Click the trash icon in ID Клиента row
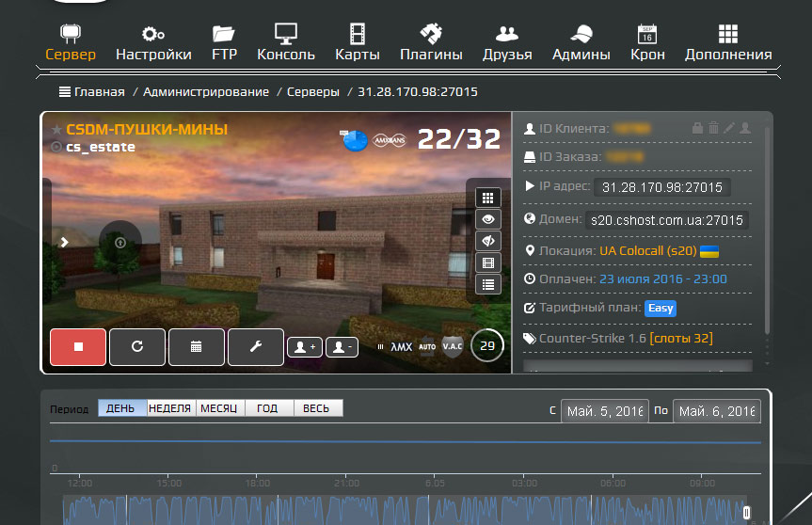The width and height of the screenshot is (812, 525). click(x=713, y=127)
